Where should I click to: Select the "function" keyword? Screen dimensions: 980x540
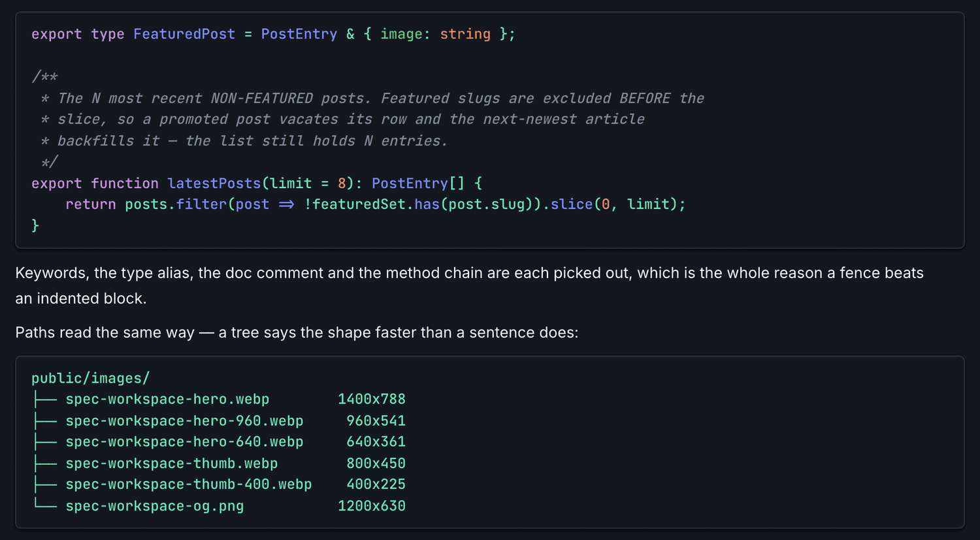coord(125,183)
